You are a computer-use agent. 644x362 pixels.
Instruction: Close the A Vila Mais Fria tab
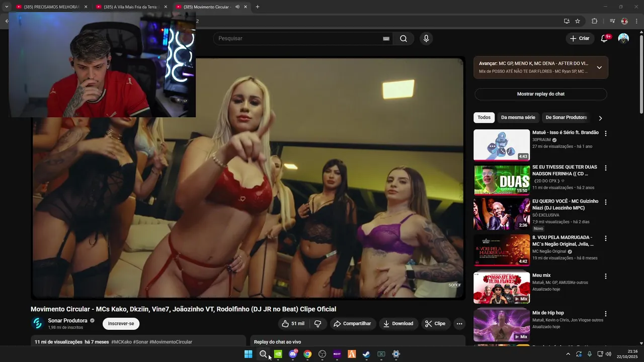[166, 7]
